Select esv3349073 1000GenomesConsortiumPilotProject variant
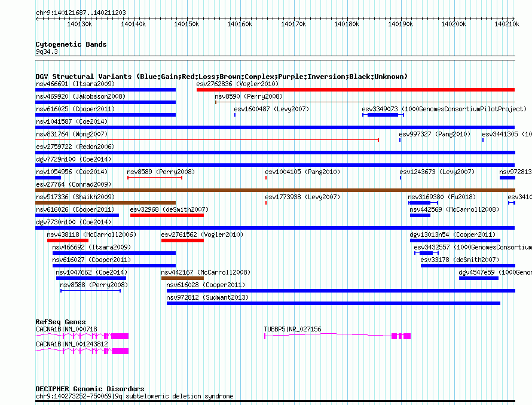The image size is (532, 405). pos(383,115)
